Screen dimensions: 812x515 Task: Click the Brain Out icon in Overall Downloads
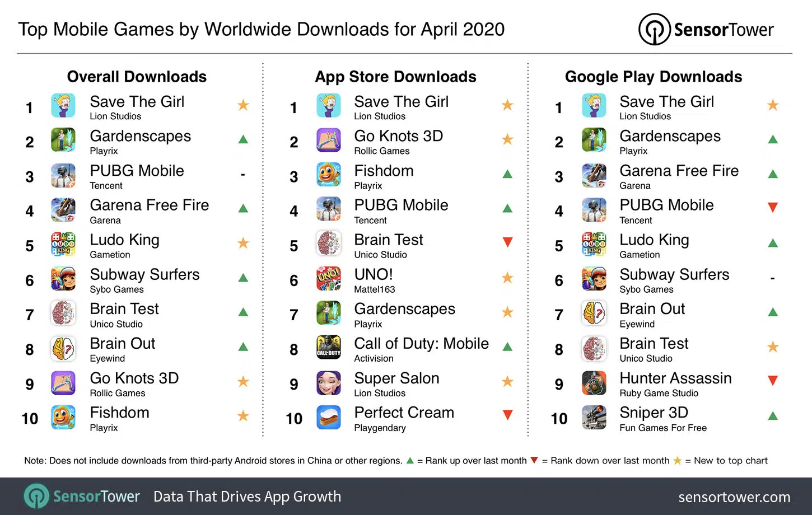pyautogui.click(x=63, y=348)
